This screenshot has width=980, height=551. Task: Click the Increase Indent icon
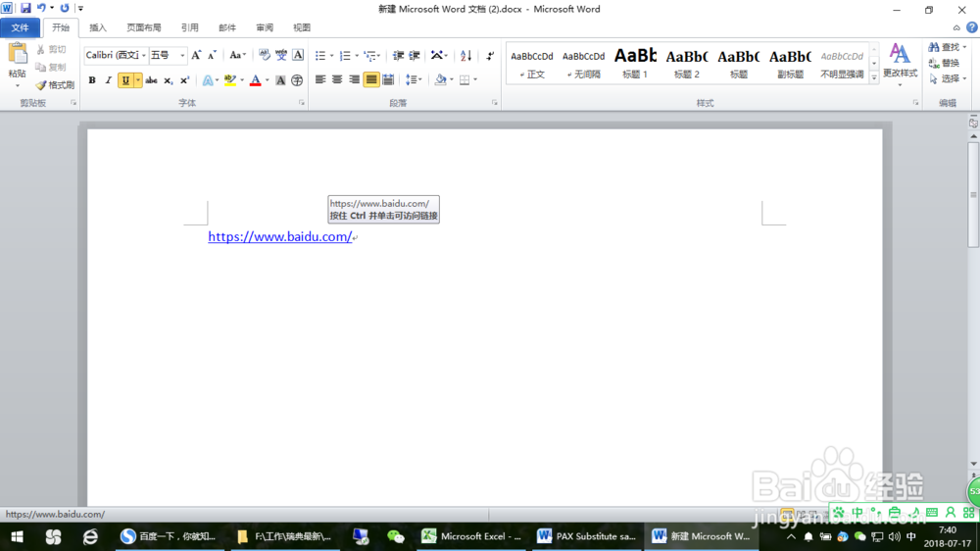click(415, 55)
